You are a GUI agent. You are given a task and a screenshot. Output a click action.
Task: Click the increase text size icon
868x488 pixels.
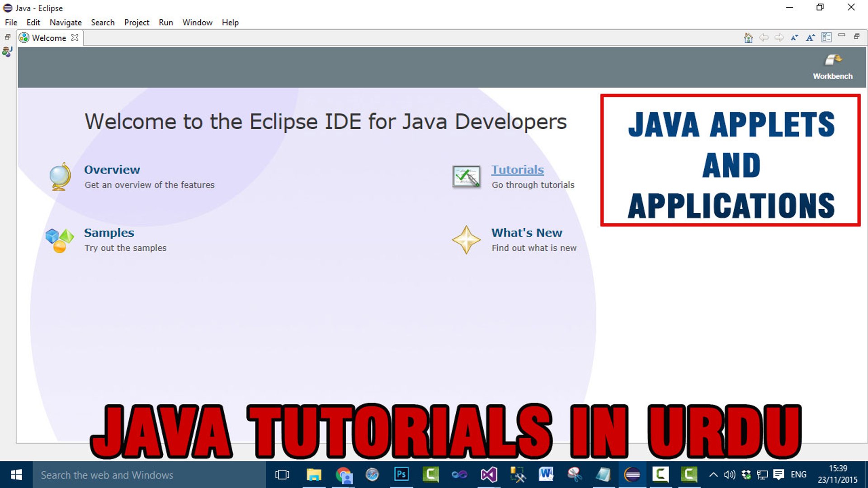click(x=810, y=38)
